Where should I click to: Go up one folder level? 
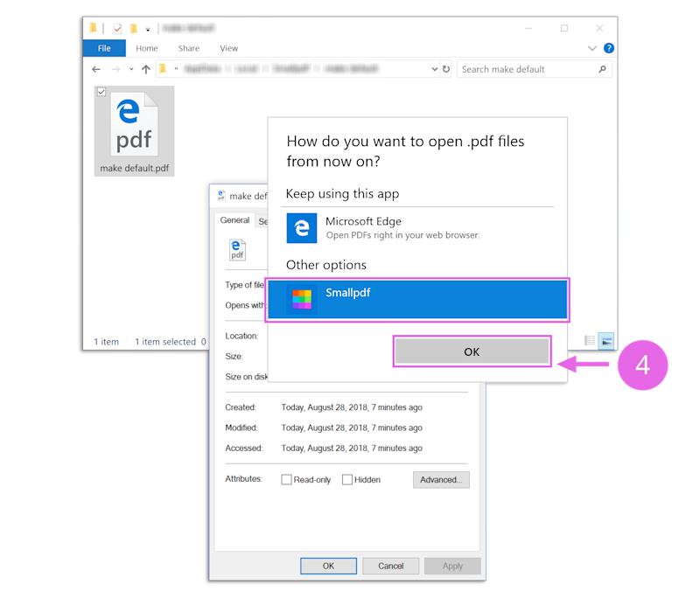coord(146,69)
